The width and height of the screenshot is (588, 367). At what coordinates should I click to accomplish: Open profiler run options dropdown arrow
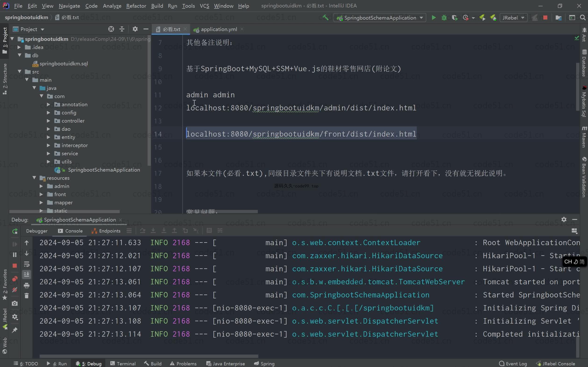coord(473,18)
